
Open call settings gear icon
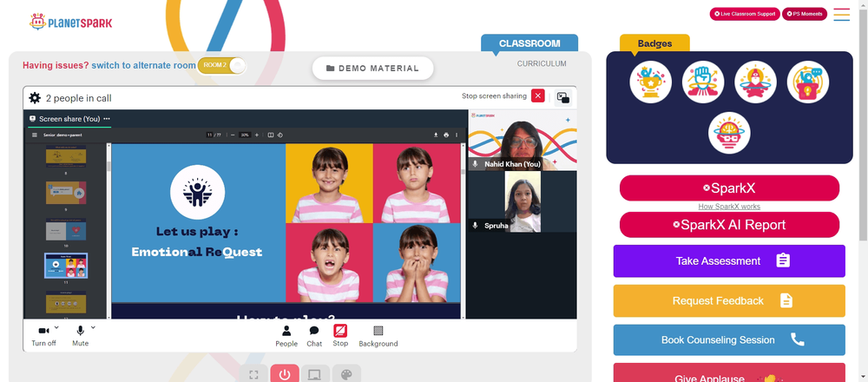pos(35,98)
